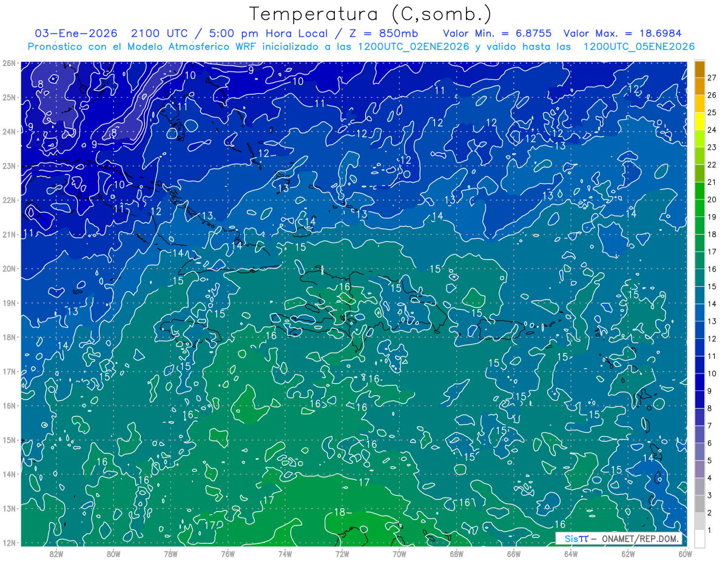
Task: Click latitude axis label '16N'
Action: pos(8,406)
